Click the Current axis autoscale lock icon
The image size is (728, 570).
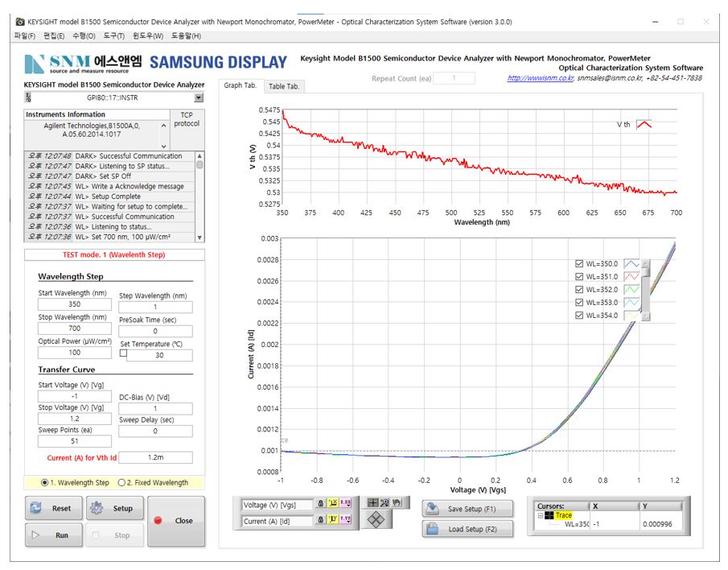tap(321, 521)
